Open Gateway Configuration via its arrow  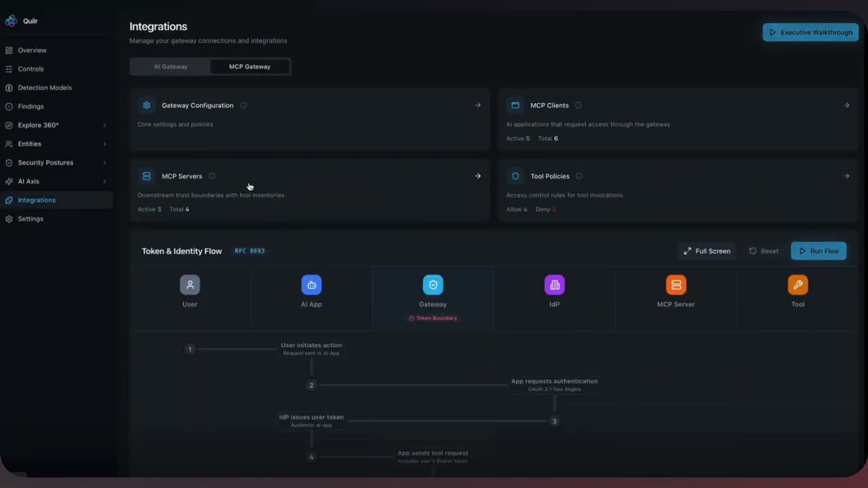tap(478, 105)
